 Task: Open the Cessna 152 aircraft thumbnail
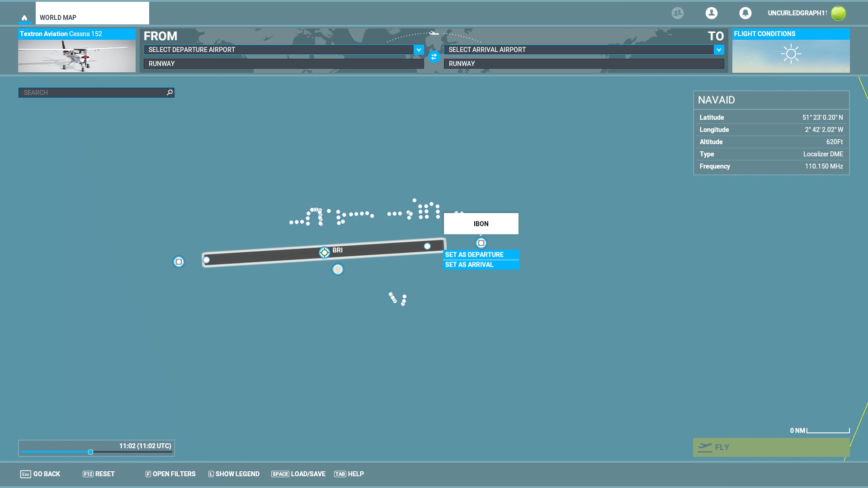(x=77, y=56)
